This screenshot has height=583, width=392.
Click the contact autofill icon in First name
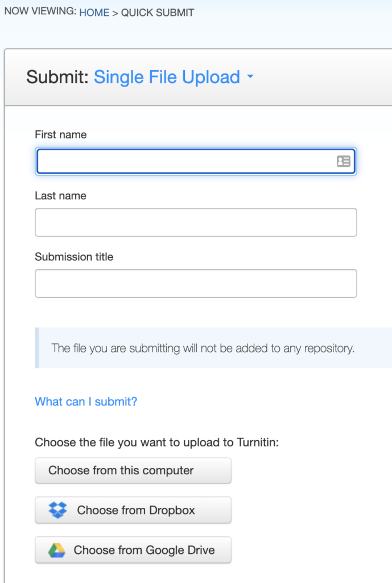pyautogui.click(x=343, y=162)
